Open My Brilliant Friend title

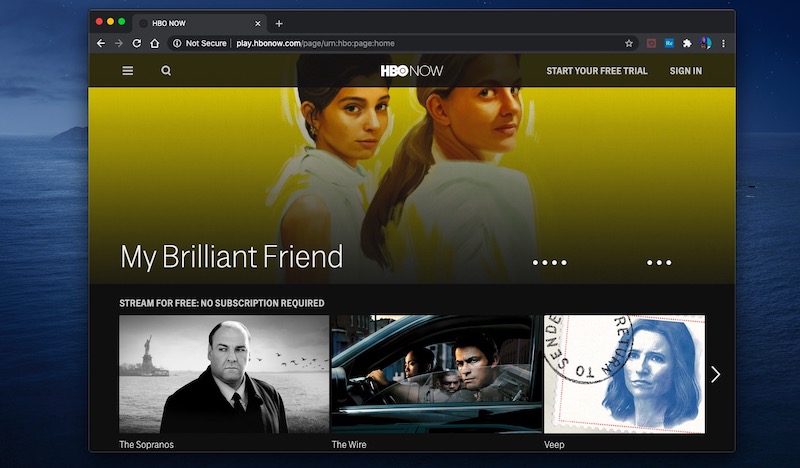[231, 256]
